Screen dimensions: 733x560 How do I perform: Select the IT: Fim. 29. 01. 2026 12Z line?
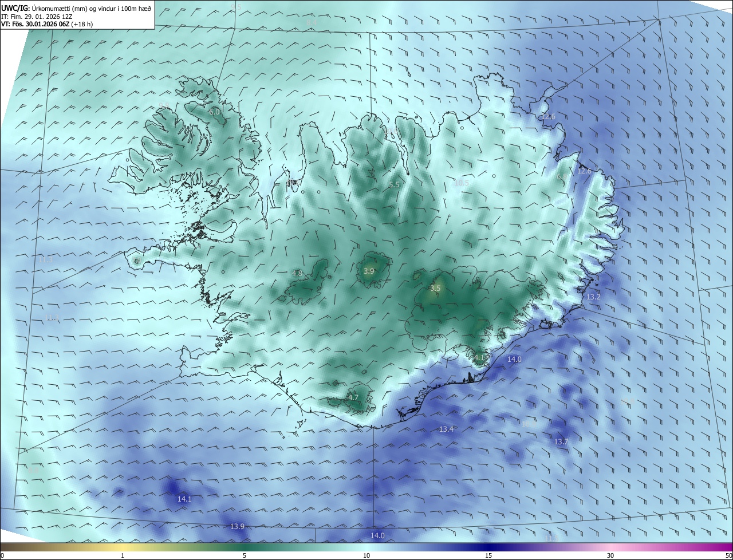point(36,16)
